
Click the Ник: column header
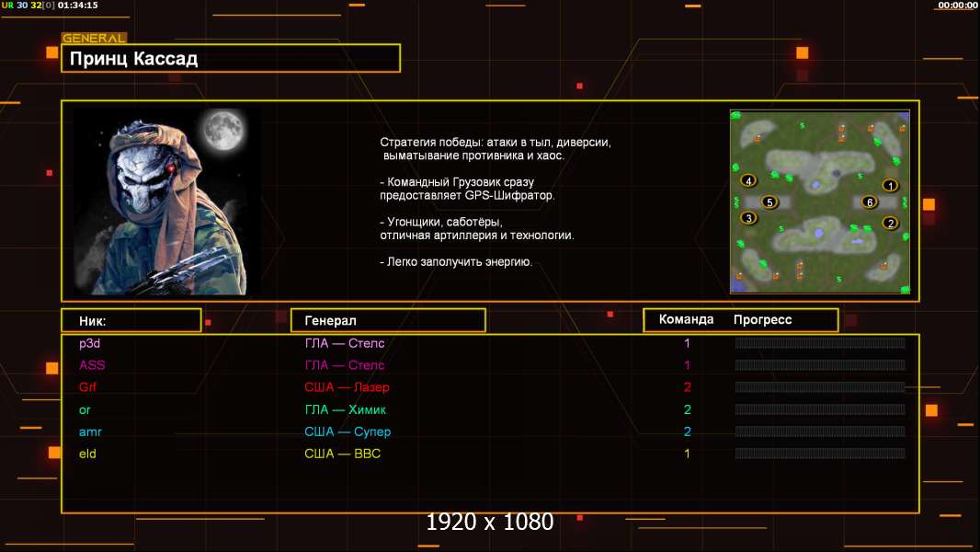click(x=131, y=321)
